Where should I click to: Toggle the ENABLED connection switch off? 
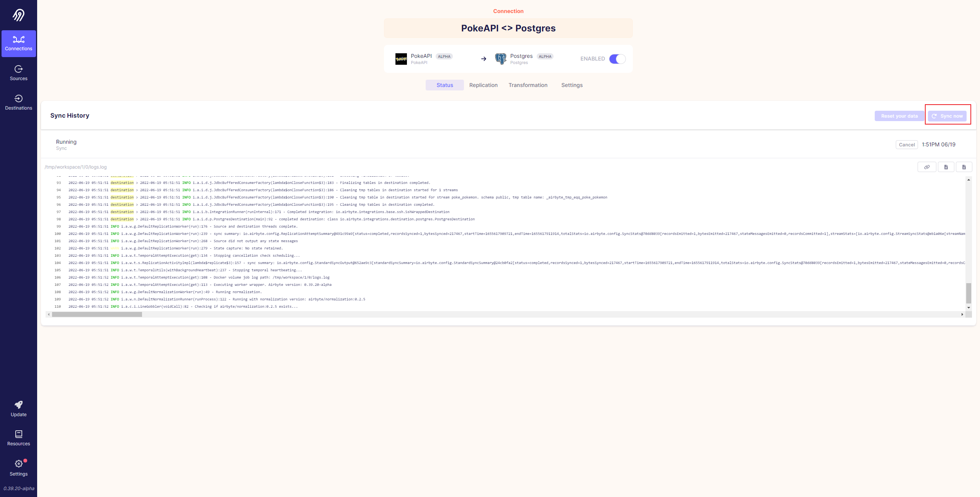[617, 59]
